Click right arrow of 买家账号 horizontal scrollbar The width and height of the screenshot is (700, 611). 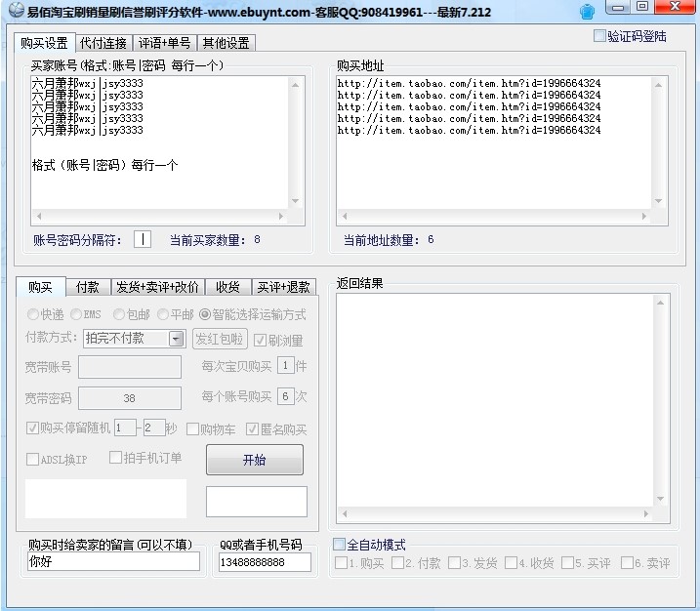pyautogui.click(x=281, y=216)
